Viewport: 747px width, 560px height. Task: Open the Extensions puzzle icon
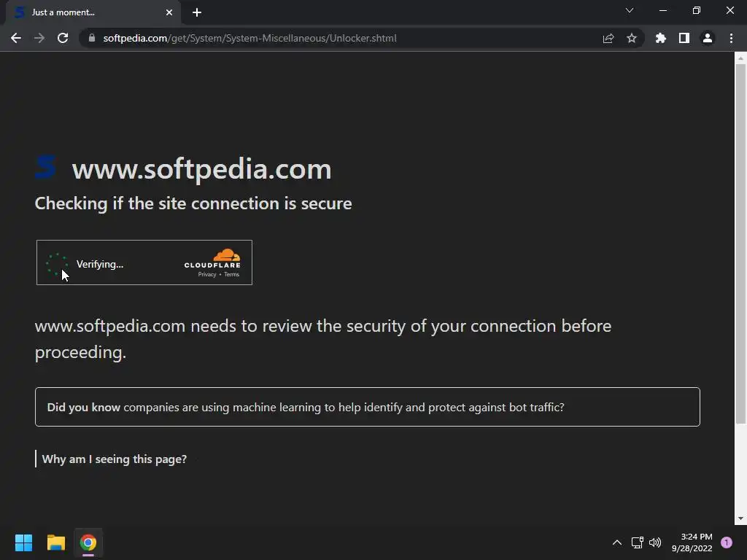(661, 38)
